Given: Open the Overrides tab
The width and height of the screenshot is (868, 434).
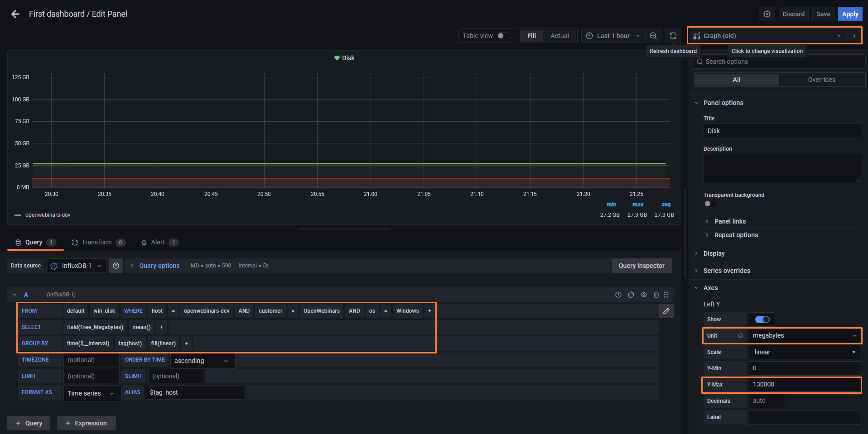Looking at the screenshot, I should [x=821, y=79].
